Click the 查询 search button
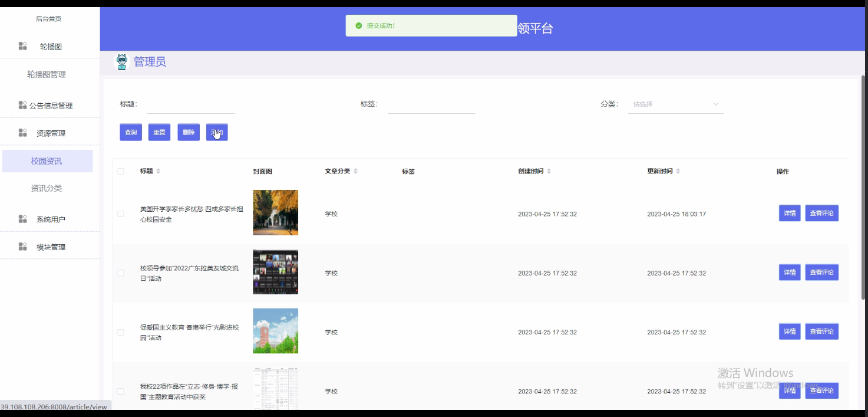868x417 pixels. (x=130, y=132)
